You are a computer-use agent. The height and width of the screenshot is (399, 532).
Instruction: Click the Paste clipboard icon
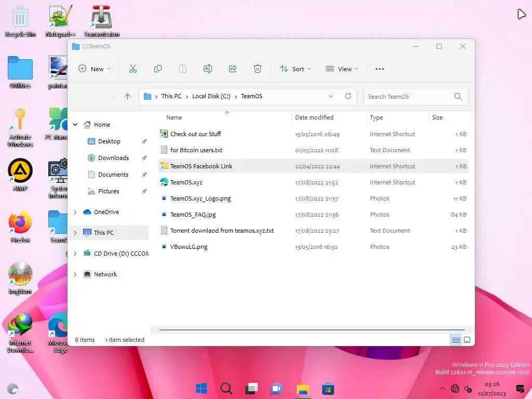point(182,69)
